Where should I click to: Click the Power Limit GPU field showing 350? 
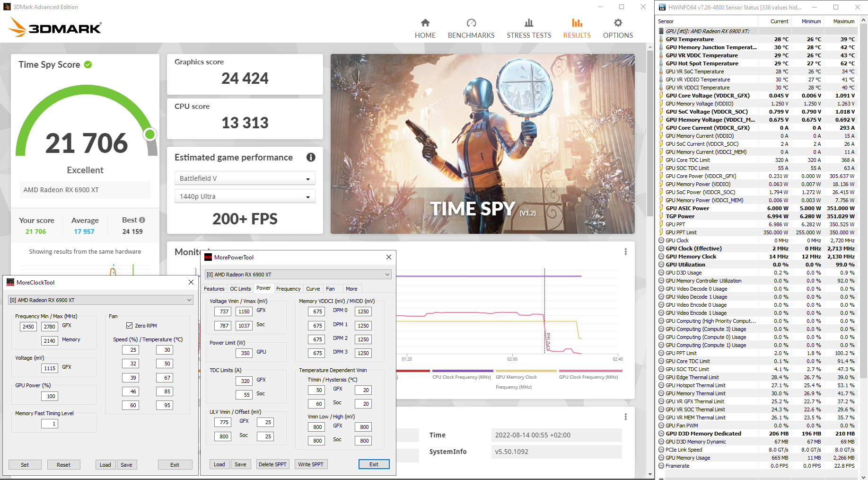pos(245,353)
